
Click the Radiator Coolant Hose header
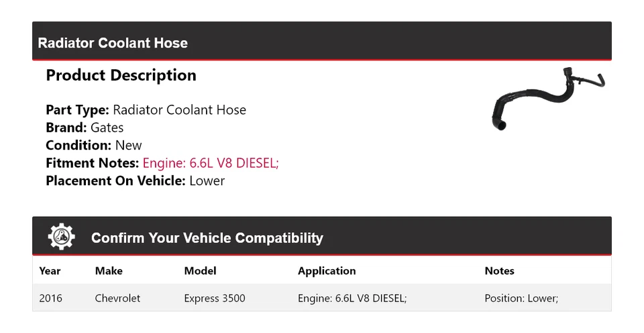click(113, 43)
